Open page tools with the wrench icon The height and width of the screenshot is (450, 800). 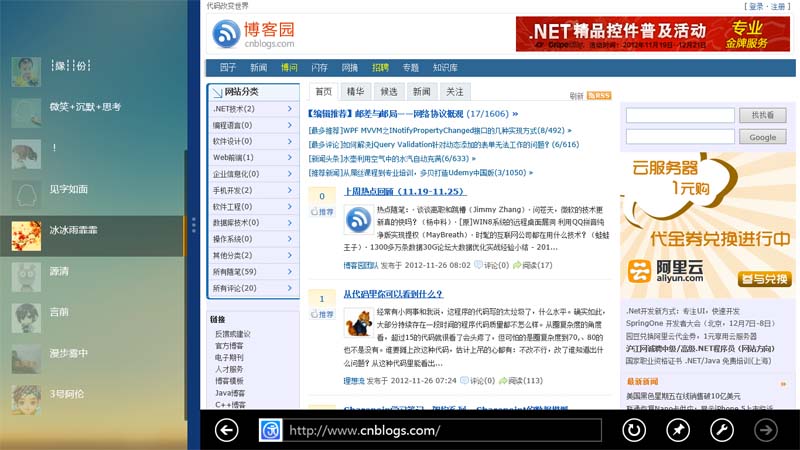(722, 430)
